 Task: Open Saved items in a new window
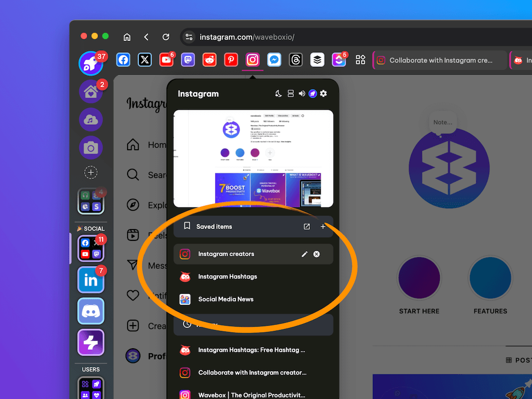click(x=307, y=227)
